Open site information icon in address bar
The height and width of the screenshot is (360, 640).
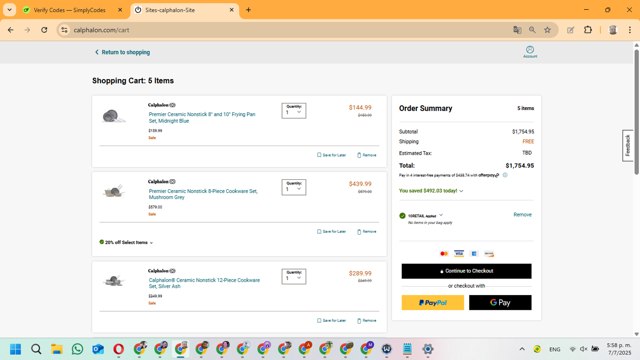coord(64,30)
